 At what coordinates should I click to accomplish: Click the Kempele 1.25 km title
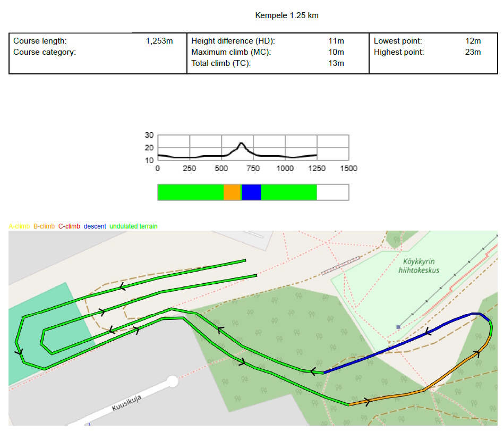click(287, 15)
